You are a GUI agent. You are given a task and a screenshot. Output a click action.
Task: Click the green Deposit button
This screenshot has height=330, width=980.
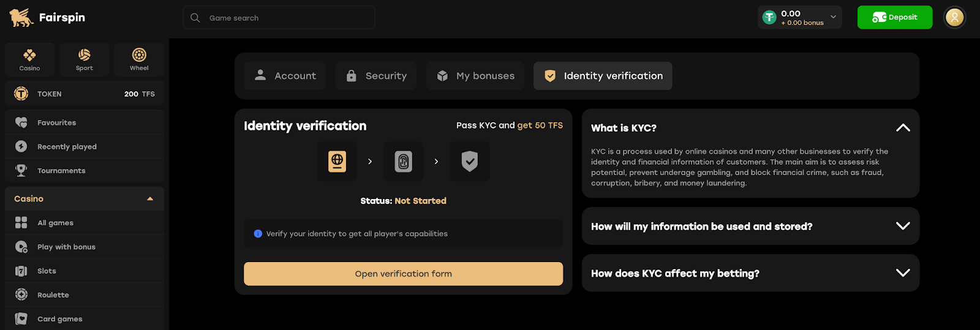click(895, 17)
